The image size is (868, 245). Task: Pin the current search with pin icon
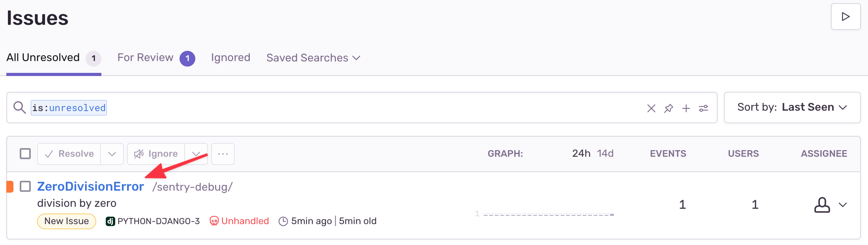(668, 108)
